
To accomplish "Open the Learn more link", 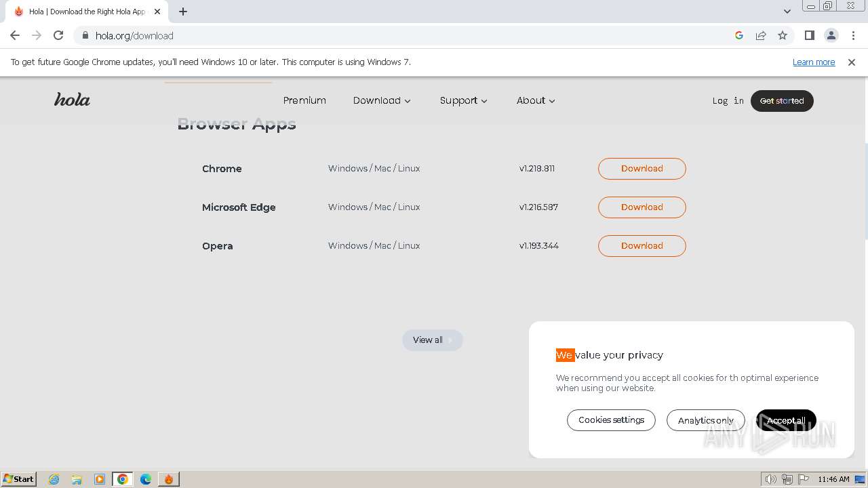I will [x=814, y=62].
